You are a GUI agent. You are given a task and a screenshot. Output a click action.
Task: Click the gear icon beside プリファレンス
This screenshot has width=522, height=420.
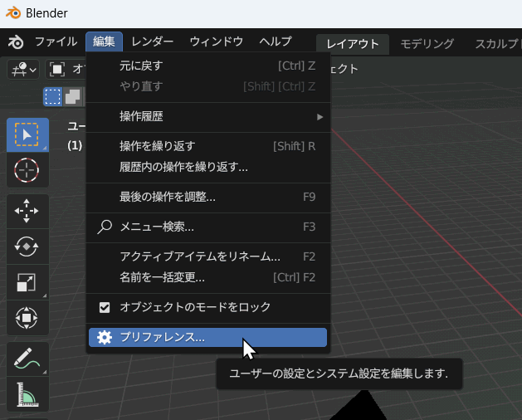[x=105, y=337]
